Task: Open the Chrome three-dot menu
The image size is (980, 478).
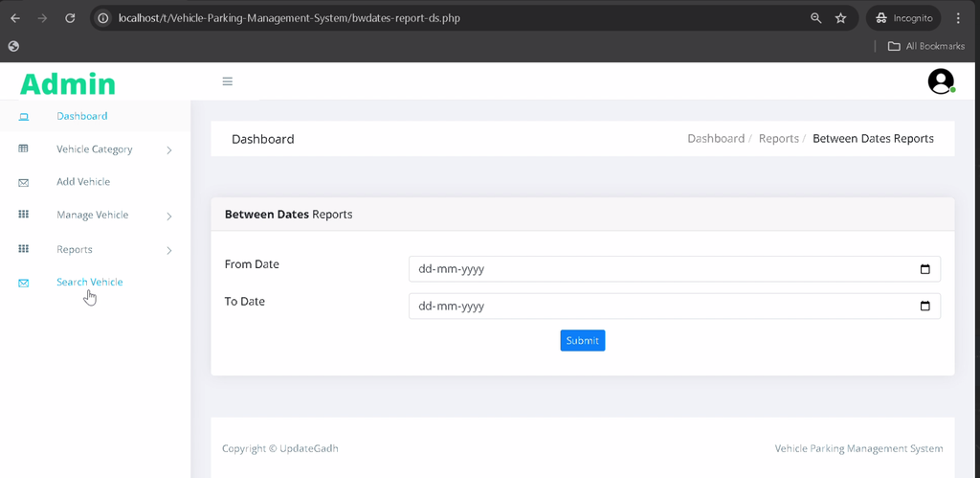Action: point(958,18)
